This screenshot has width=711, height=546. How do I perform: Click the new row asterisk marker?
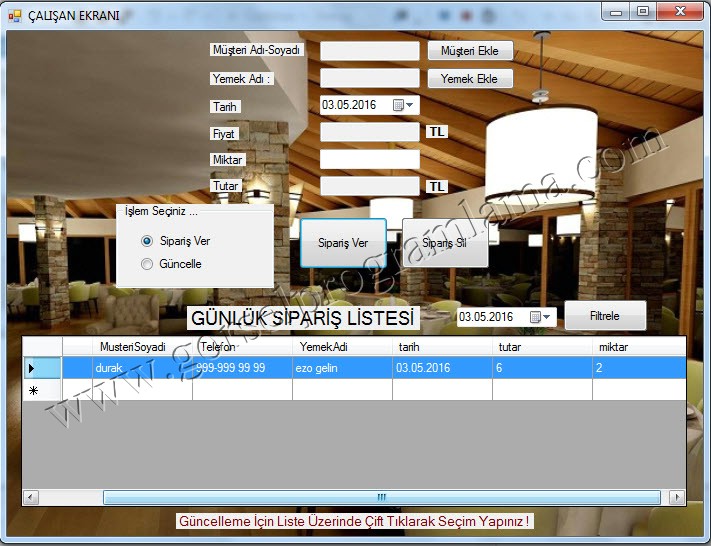[x=33, y=390]
